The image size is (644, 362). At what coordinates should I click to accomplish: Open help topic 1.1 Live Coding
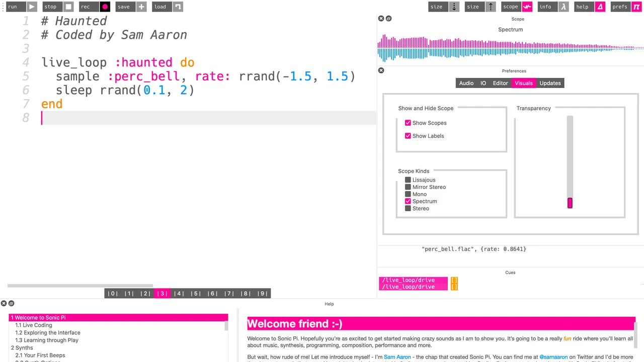point(34,325)
